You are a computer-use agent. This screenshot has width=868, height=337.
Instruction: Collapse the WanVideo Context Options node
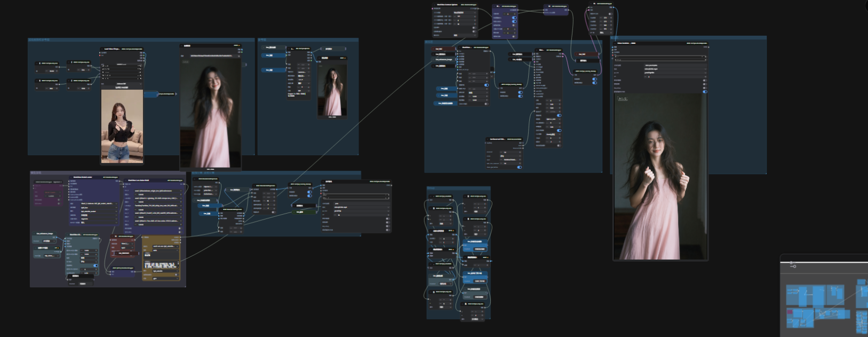click(434, 5)
